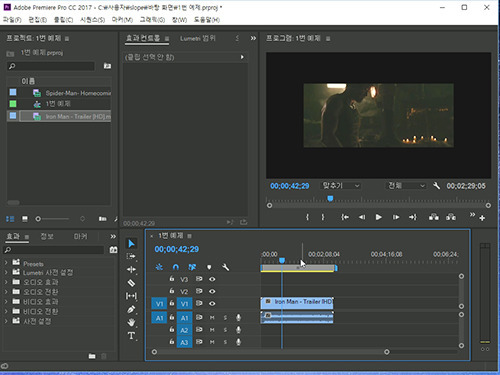Viewport: 500px width, 375px height.
Task: Expand the Presets effects folder
Action: [6, 263]
